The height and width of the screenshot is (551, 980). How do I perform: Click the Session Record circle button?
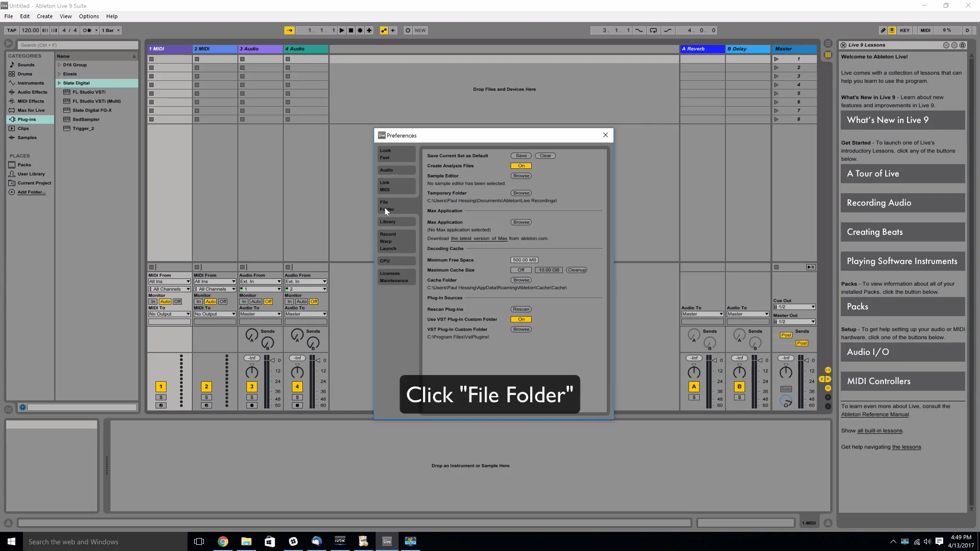[x=408, y=30]
